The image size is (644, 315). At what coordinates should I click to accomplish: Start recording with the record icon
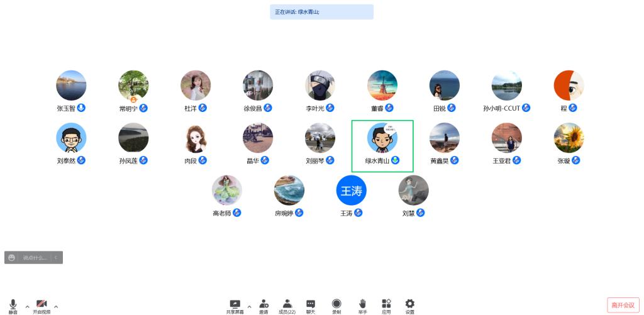click(336, 304)
